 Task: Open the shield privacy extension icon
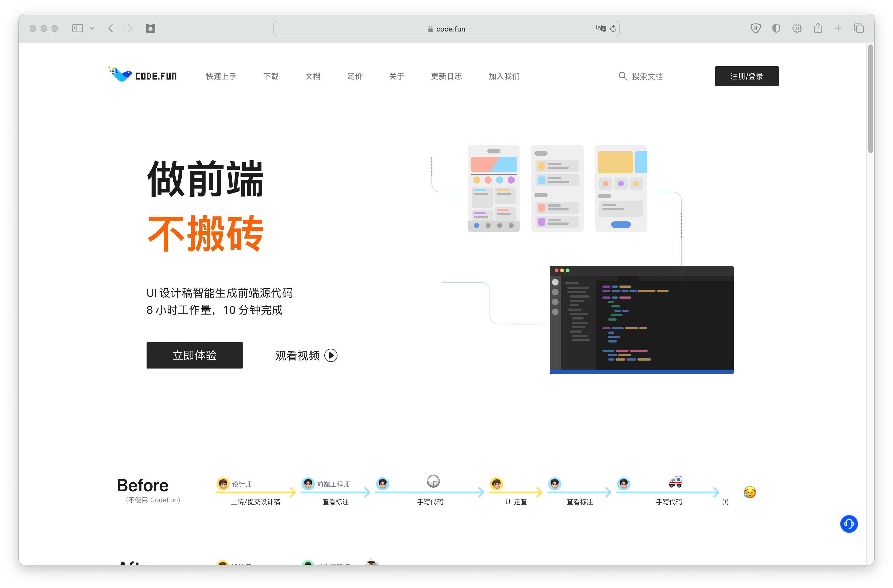tap(755, 28)
